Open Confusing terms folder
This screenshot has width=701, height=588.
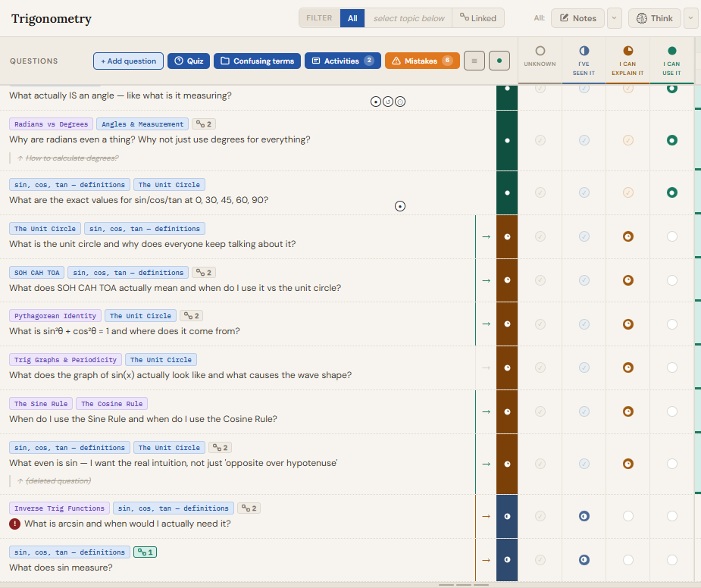(257, 61)
